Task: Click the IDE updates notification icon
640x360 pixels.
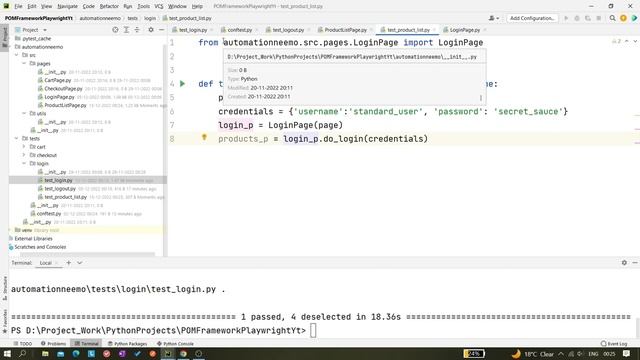Action: click(x=623, y=18)
